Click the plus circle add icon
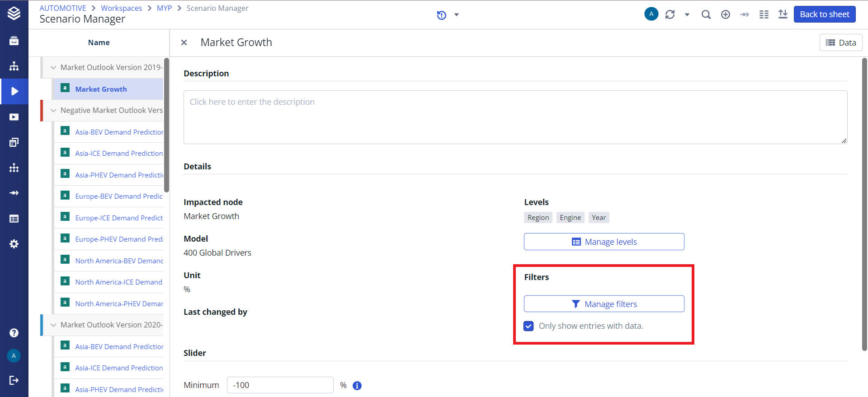 pos(726,14)
